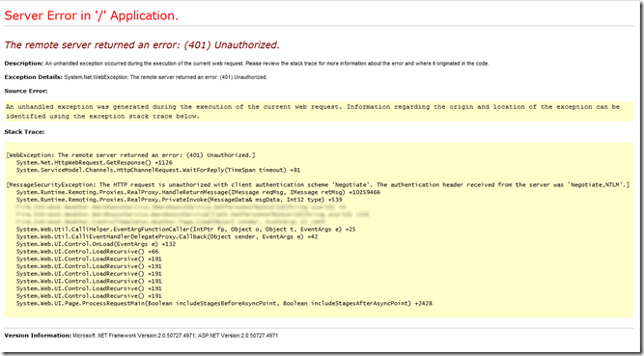This screenshot has height=356, width=644.
Task: Click the "[MessageSecurityException: The HTTP request is unauthorized" line
Action: [318, 185]
